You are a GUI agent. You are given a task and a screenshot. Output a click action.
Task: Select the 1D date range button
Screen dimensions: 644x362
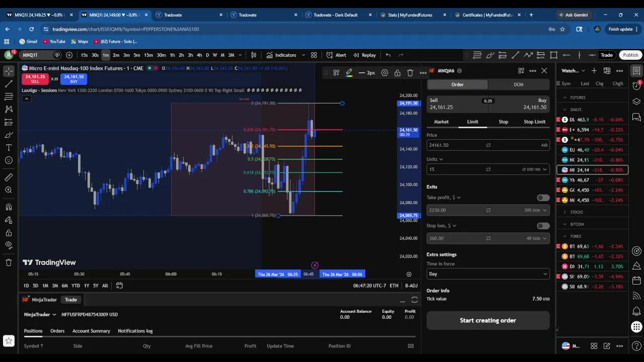26,286
